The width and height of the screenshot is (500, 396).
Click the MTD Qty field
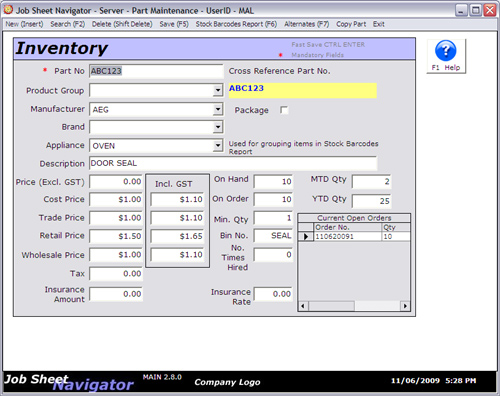[x=371, y=182]
